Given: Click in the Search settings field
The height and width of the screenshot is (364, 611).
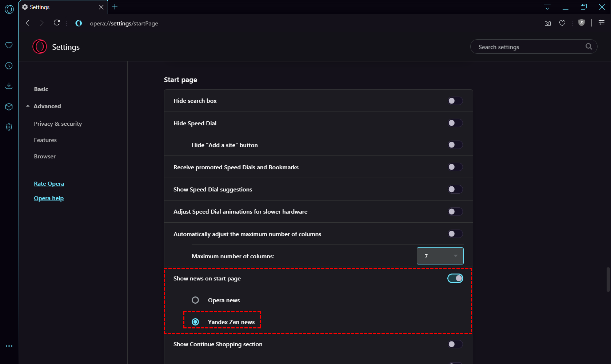Looking at the screenshot, I should (534, 46).
